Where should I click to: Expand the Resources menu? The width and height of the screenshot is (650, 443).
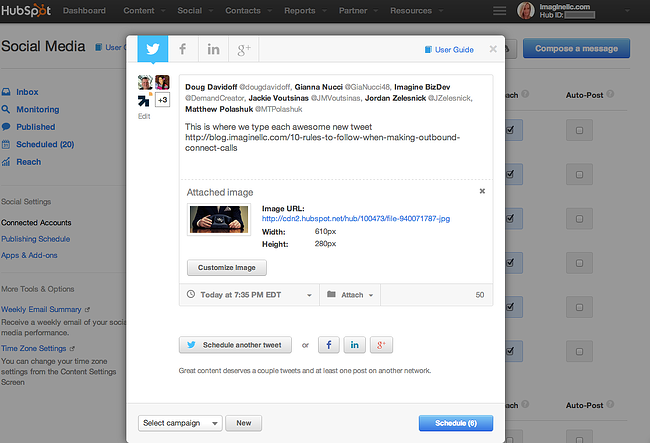pyautogui.click(x=416, y=11)
